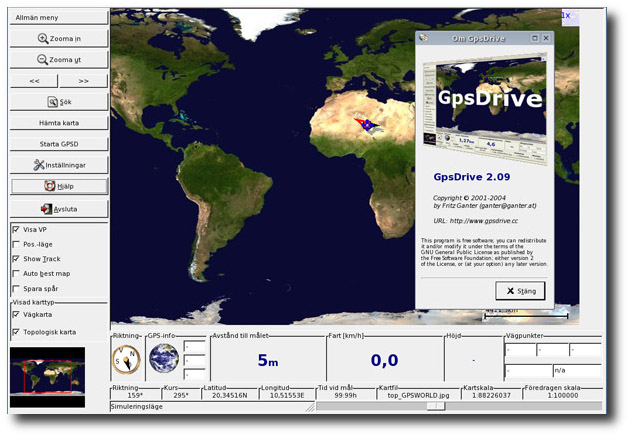This screenshot has width=630, height=437.
Task: Click the Om GpsDrive title bar icon
Action: [423, 38]
